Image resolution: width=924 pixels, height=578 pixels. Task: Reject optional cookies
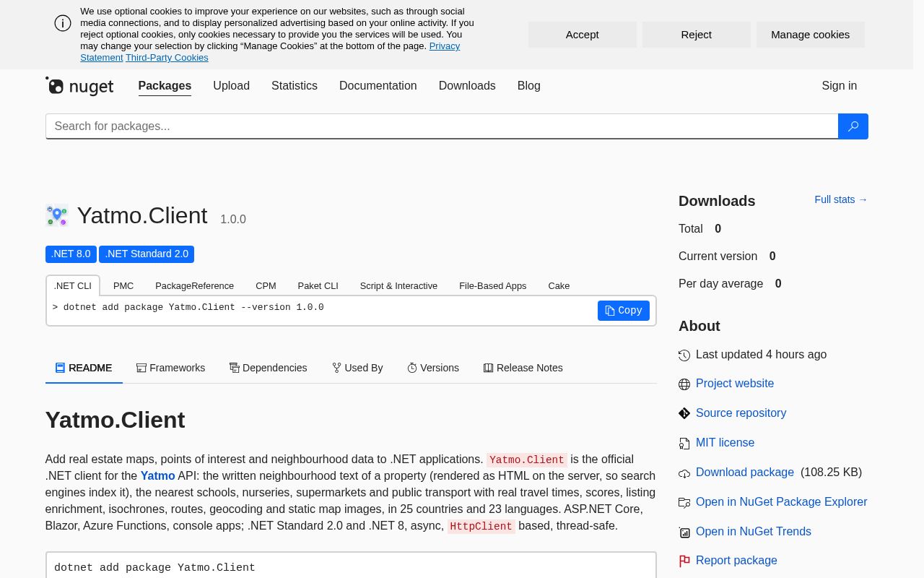pyautogui.click(x=697, y=35)
